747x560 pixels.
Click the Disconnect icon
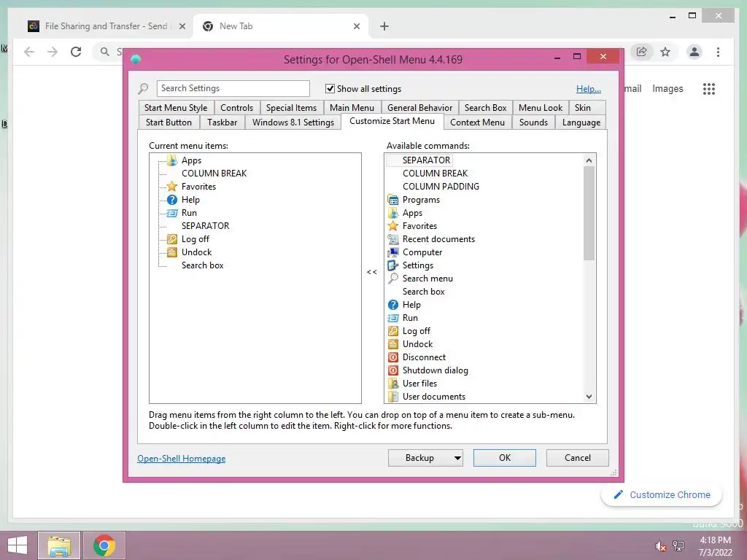[x=393, y=357]
